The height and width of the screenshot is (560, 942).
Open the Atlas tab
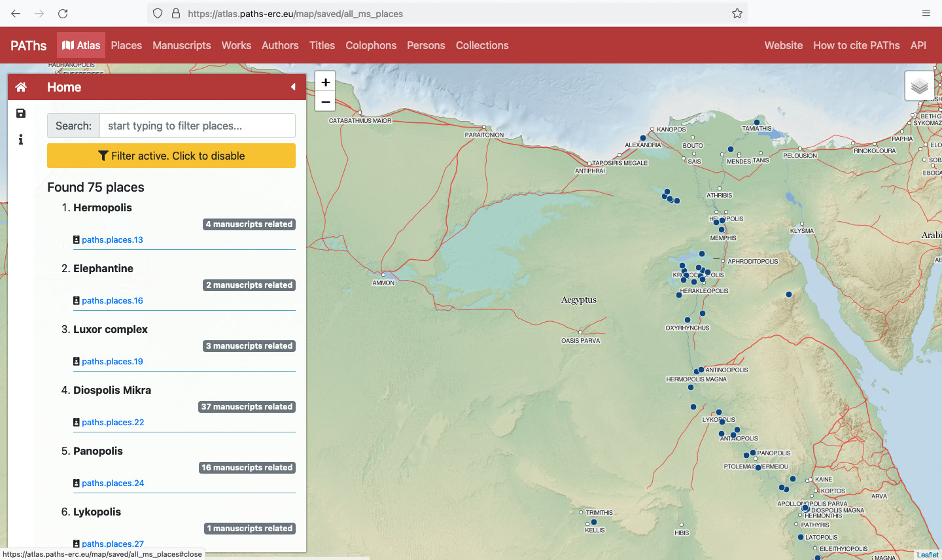tap(81, 45)
